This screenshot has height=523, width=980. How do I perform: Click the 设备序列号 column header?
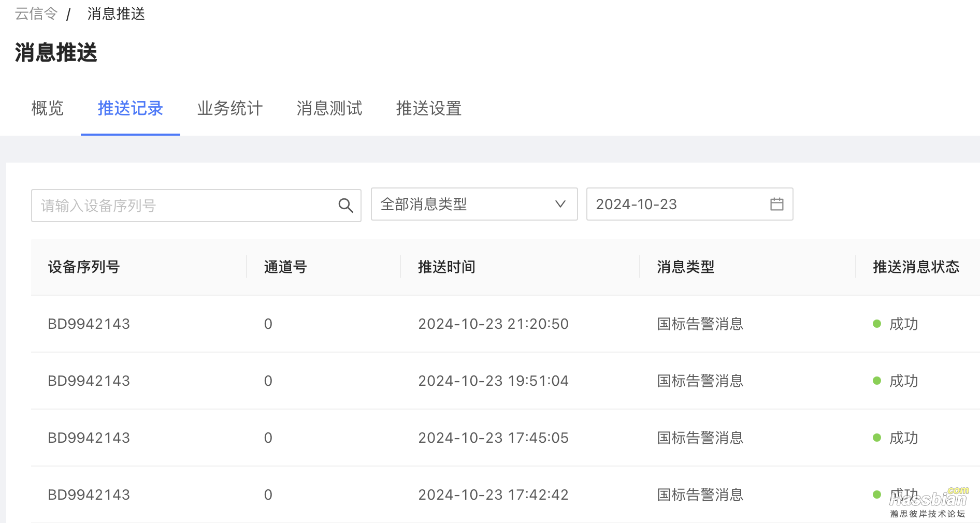[x=84, y=267]
